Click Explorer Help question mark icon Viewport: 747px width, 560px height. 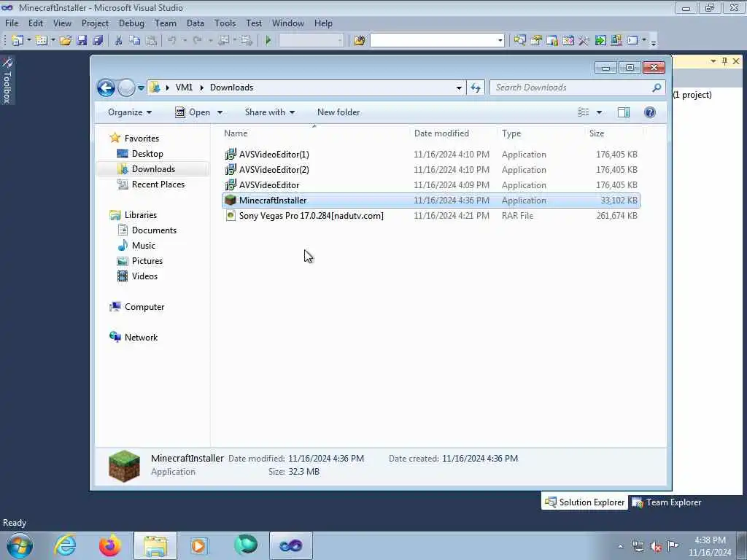(x=650, y=112)
